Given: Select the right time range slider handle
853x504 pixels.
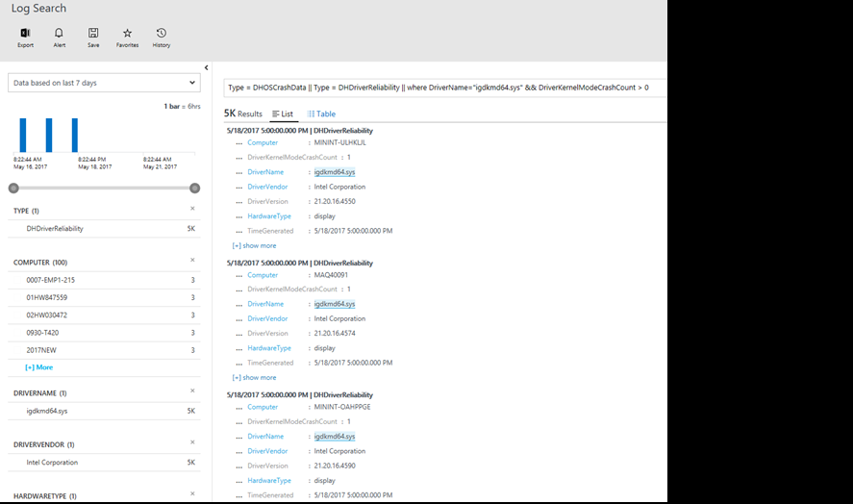Looking at the screenshot, I should coord(195,188).
